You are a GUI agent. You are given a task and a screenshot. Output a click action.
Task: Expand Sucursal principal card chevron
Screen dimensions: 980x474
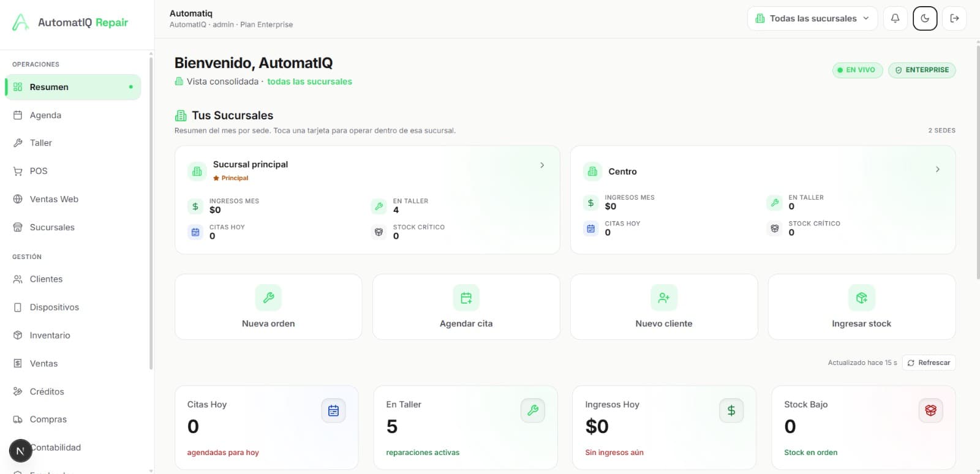[542, 165]
